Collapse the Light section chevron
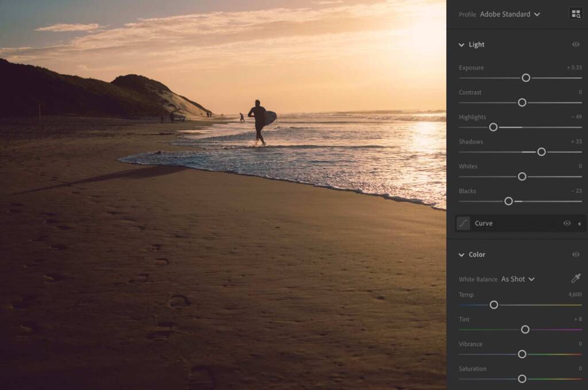Image resolution: width=588 pixels, height=390 pixels. point(462,44)
